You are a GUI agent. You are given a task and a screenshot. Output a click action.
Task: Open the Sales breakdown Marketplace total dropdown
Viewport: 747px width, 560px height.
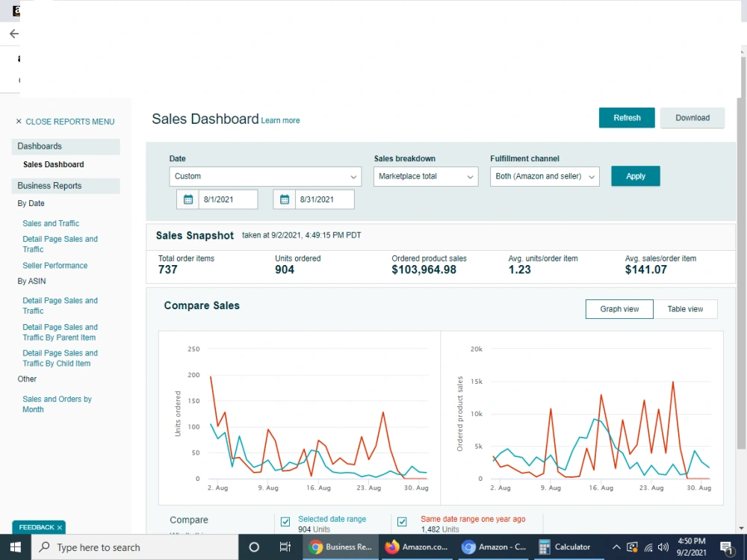[x=426, y=176]
